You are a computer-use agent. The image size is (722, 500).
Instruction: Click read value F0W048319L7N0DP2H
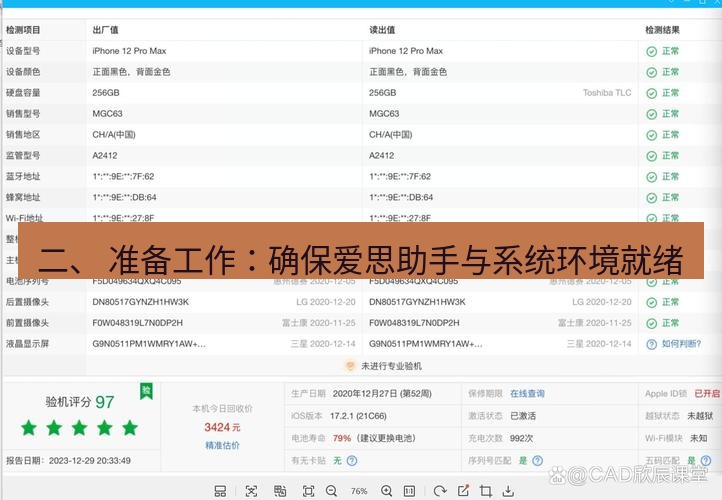pyautogui.click(x=414, y=323)
